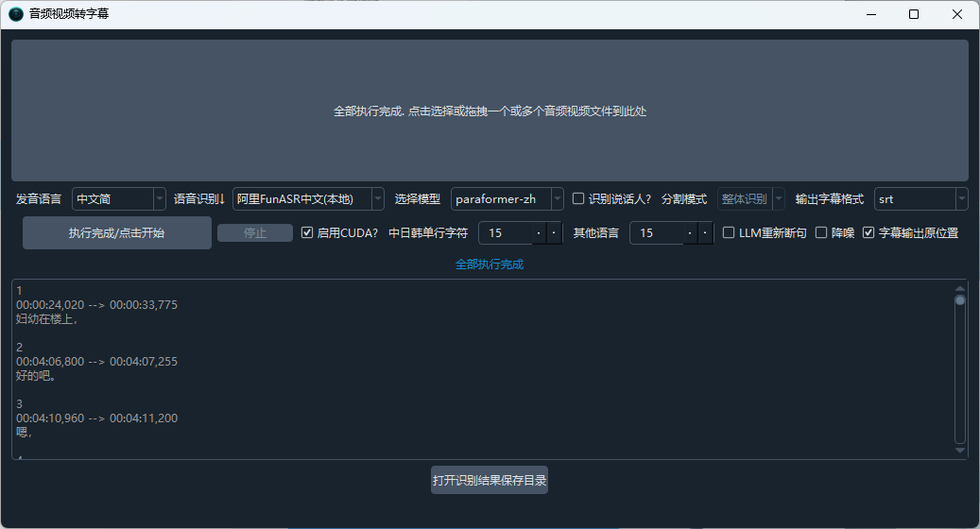Screen dimensions: 980x529
Task: Open the 分割模式 dropdown showing 整体识别
Action: [x=750, y=198]
